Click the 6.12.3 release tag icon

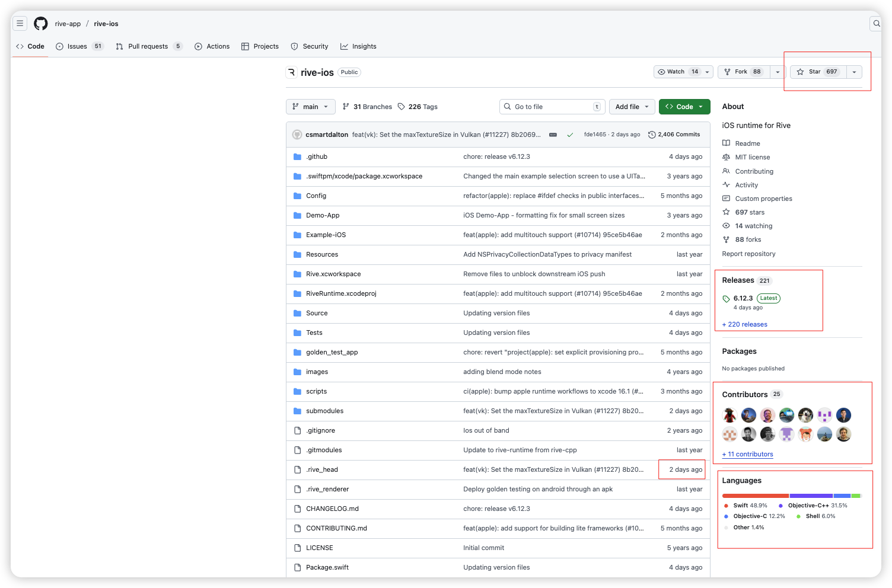click(x=726, y=299)
